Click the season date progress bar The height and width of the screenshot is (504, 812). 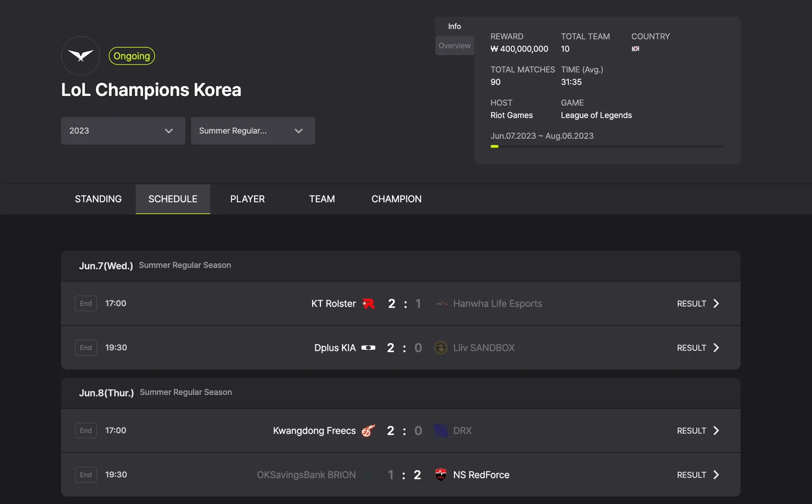(x=607, y=146)
